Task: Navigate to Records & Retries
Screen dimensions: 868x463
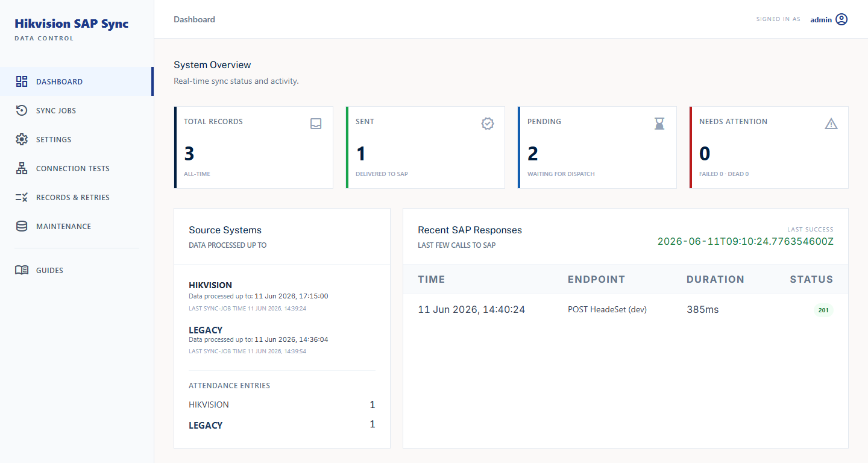Action: point(77,197)
